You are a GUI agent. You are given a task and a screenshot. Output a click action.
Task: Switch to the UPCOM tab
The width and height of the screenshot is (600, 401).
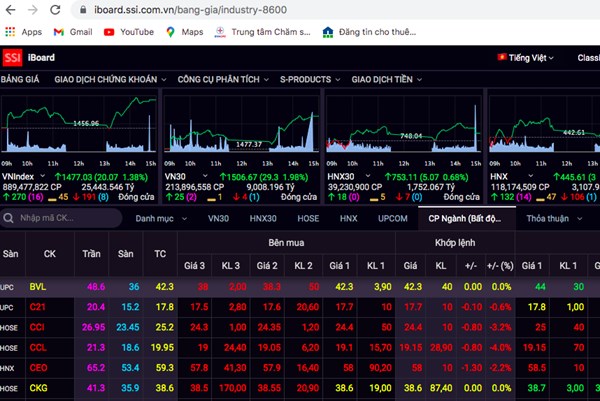pyautogui.click(x=392, y=218)
